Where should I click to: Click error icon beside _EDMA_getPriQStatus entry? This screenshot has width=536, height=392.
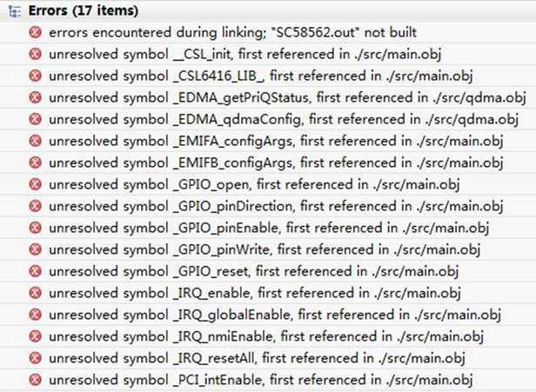[x=35, y=97]
